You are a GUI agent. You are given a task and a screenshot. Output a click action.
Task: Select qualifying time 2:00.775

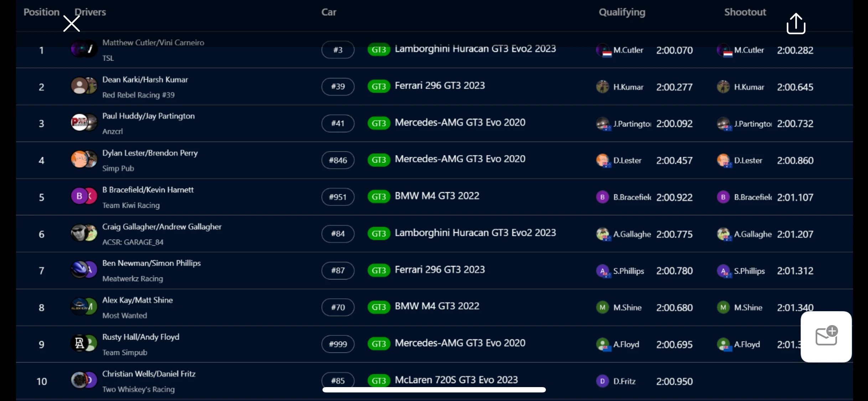click(x=675, y=234)
